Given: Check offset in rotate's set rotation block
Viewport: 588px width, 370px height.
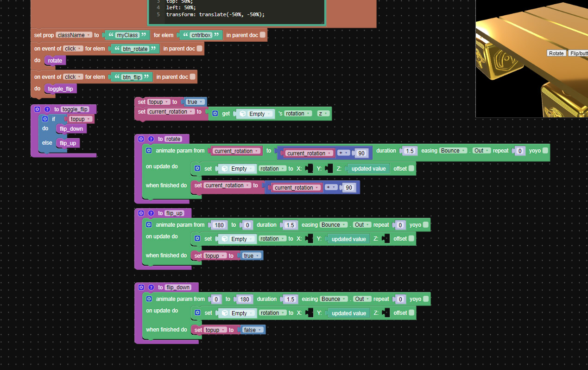Looking at the screenshot, I should [x=411, y=168].
